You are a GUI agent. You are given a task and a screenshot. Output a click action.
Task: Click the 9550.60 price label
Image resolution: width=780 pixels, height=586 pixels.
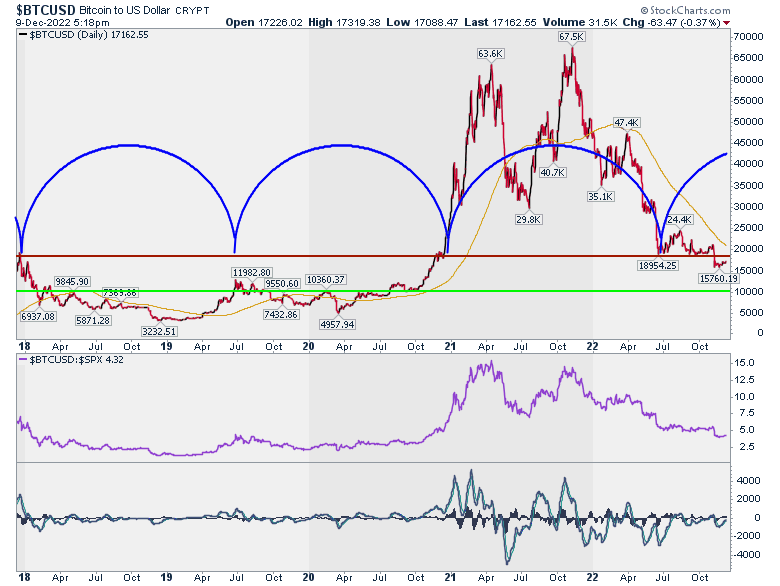pos(282,284)
